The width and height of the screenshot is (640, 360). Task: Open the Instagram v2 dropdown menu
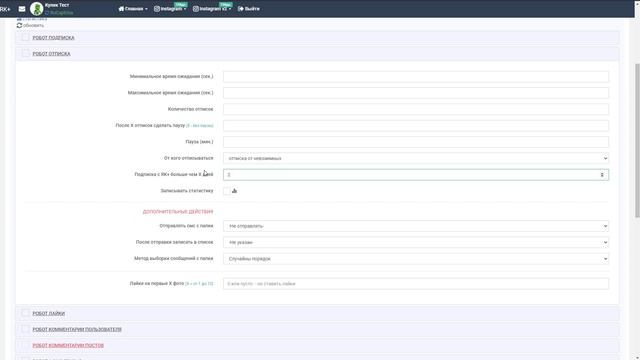click(212, 9)
